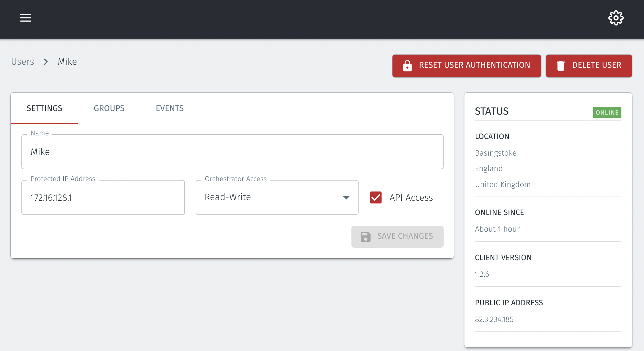Click the green ONLINE status badge

click(607, 113)
